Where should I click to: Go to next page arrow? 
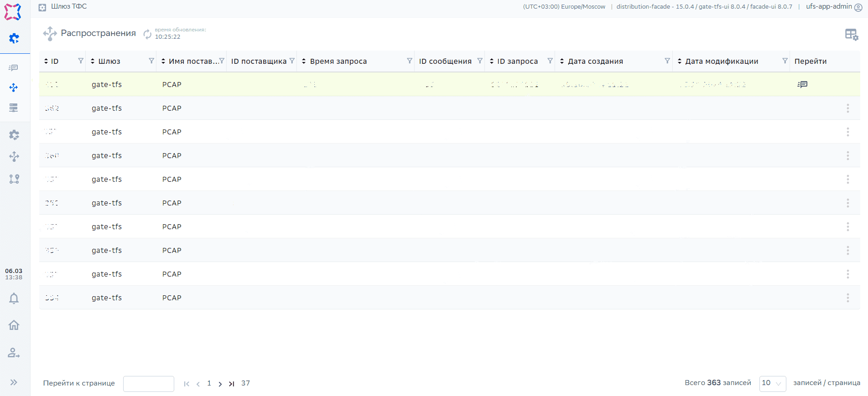click(x=220, y=384)
